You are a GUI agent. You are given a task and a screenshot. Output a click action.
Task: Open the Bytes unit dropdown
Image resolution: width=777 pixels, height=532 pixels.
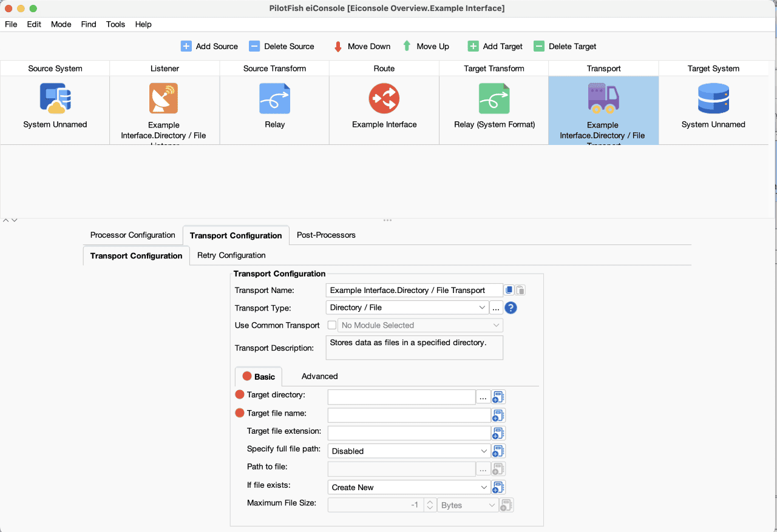click(467, 505)
